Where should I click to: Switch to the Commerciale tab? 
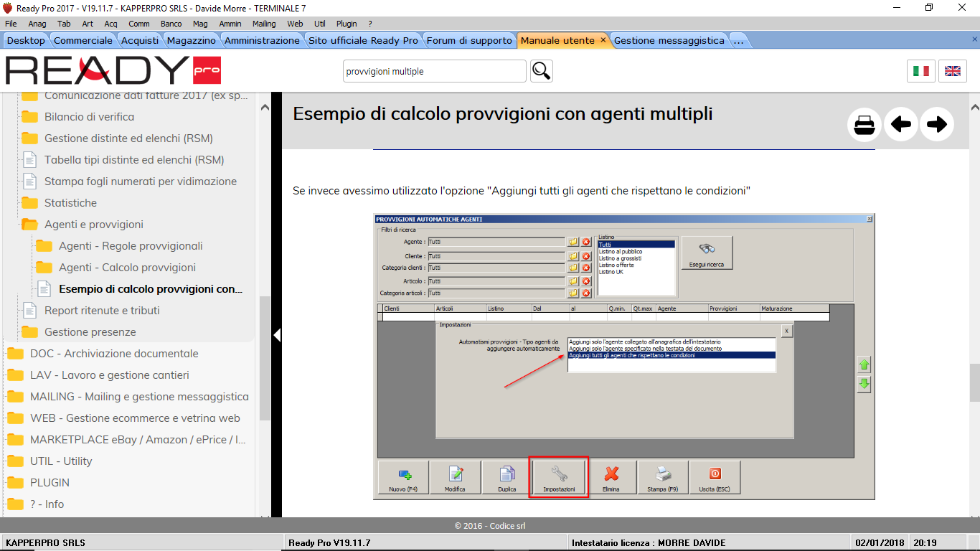tap(83, 40)
